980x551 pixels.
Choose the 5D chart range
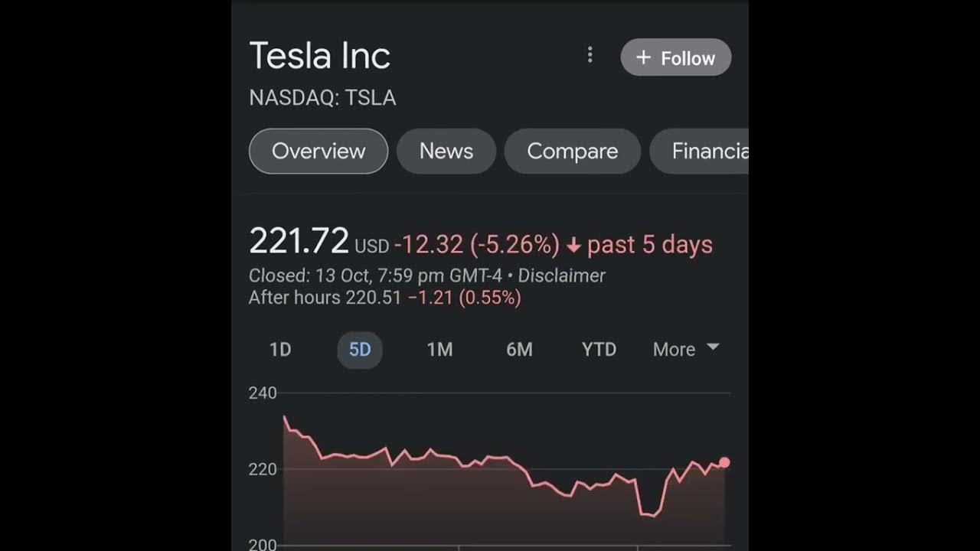coord(360,350)
